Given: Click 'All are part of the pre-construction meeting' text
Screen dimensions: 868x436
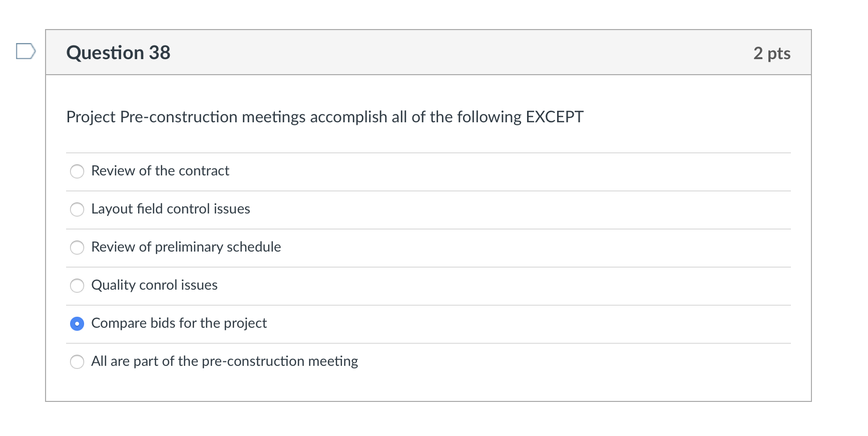Looking at the screenshot, I should (x=225, y=361).
